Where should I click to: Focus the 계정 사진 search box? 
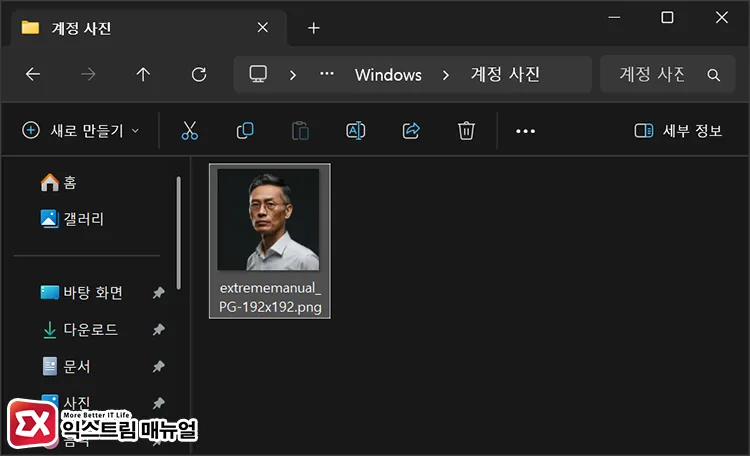pos(667,74)
